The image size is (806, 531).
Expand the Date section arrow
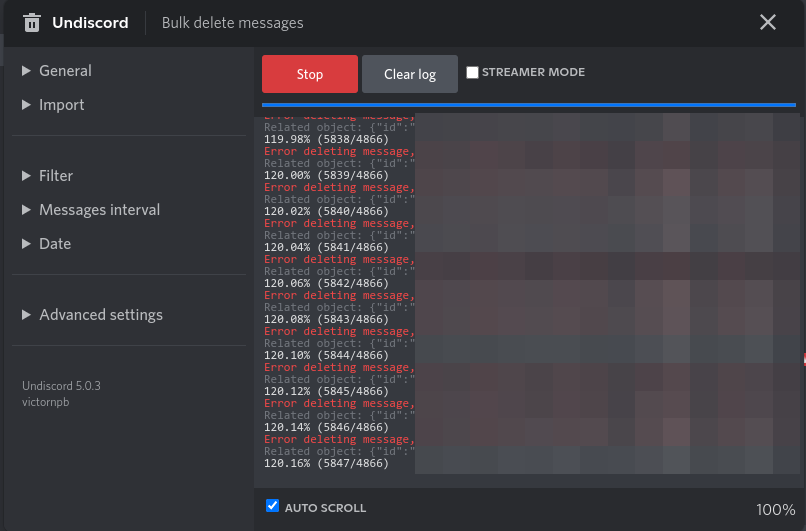coord(26,244)
